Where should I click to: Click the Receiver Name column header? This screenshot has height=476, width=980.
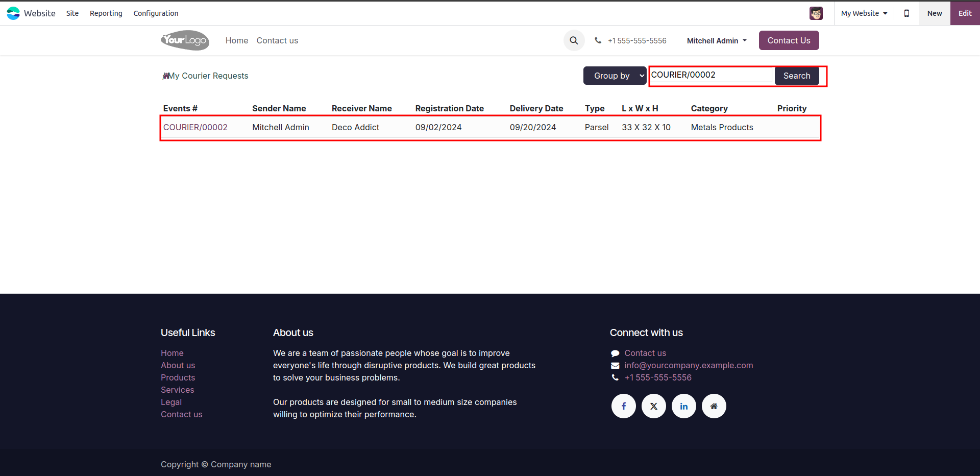pos(362,108)
